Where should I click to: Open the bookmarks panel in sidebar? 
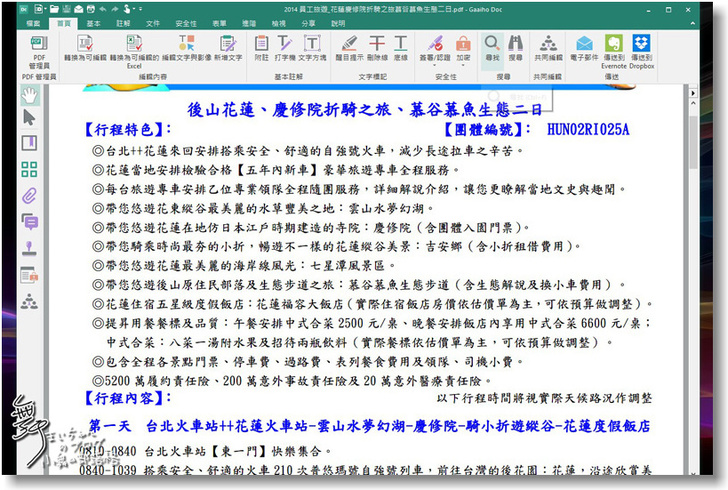click(30, 143)
